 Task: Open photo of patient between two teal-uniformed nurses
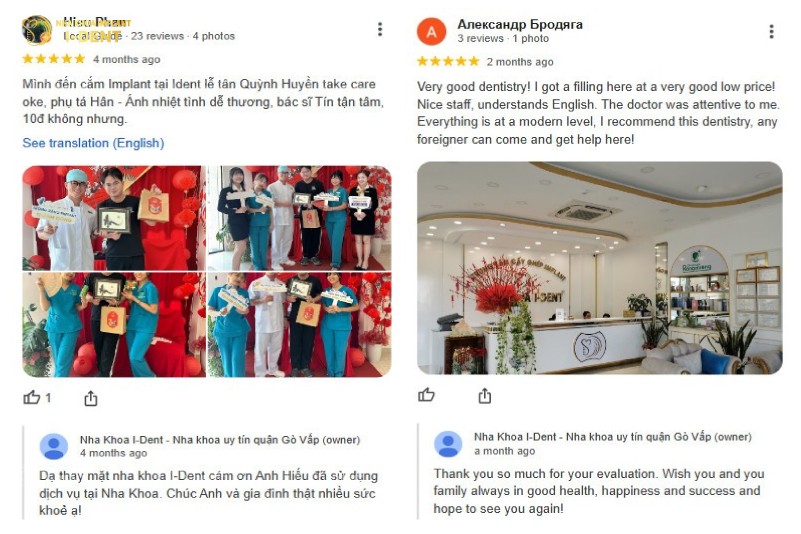point(114,324)
